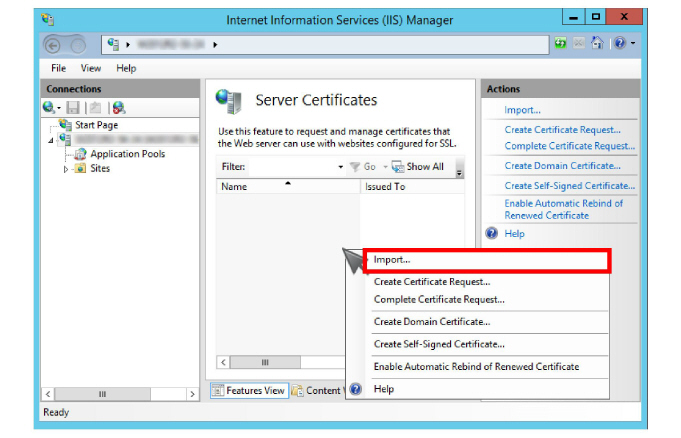Click the Delete Connection globe icon
The height and width of the screenshot is (438, 681).
pos(119,107)
